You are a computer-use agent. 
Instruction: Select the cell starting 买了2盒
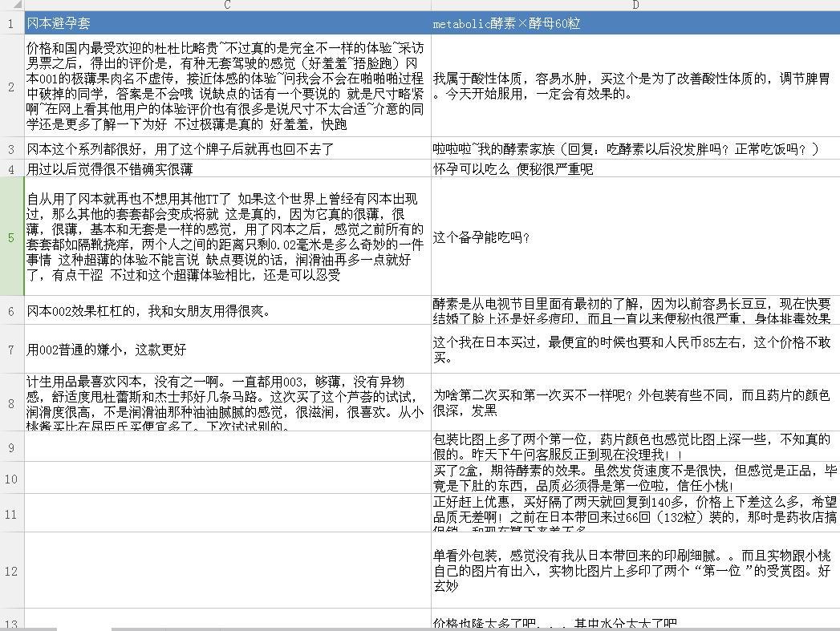[x=634, y=479]
